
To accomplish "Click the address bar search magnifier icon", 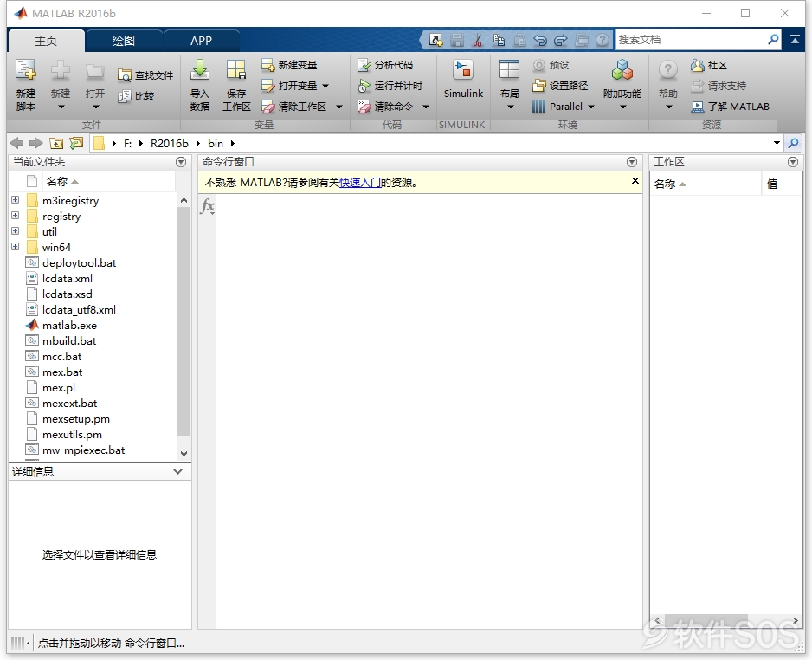I will pos(793,144).
